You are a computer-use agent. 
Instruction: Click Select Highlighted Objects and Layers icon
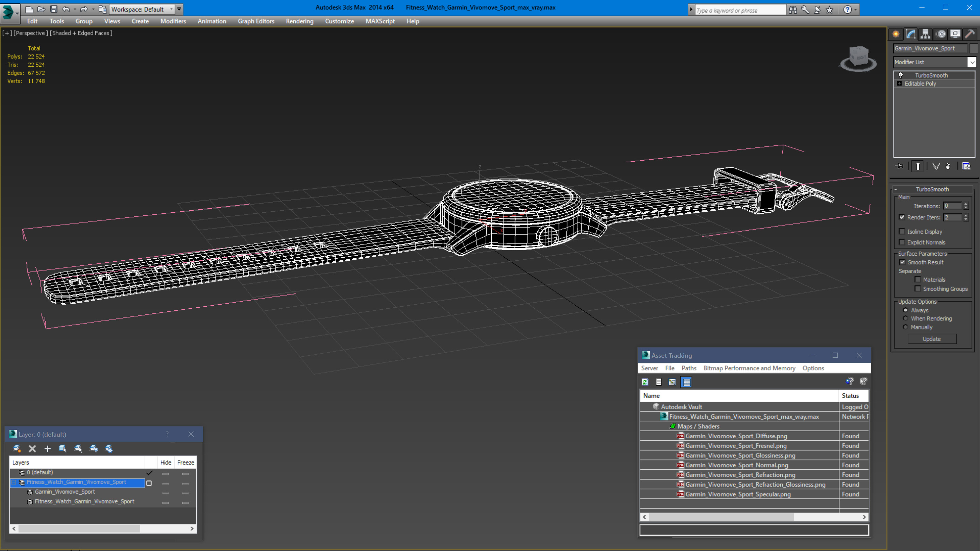point(63,449)
